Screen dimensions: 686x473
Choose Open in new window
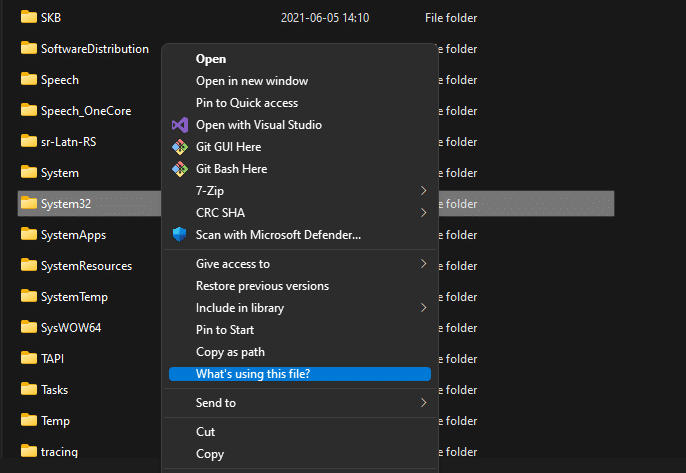click(251, 81)
